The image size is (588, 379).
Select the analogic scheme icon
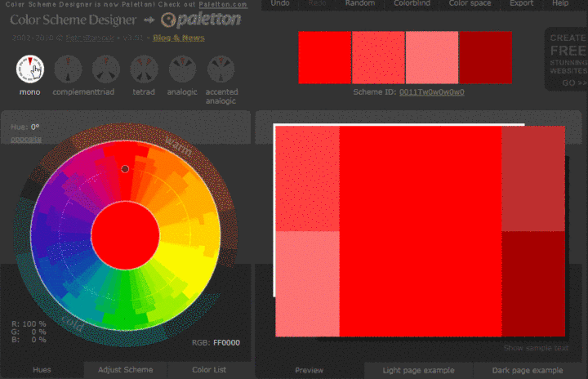point(182,69)
